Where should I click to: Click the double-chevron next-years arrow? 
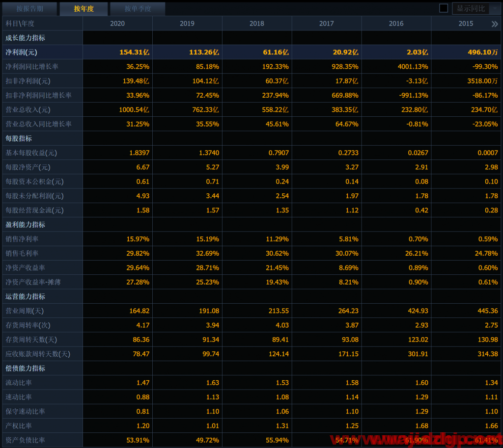(495, 24)
